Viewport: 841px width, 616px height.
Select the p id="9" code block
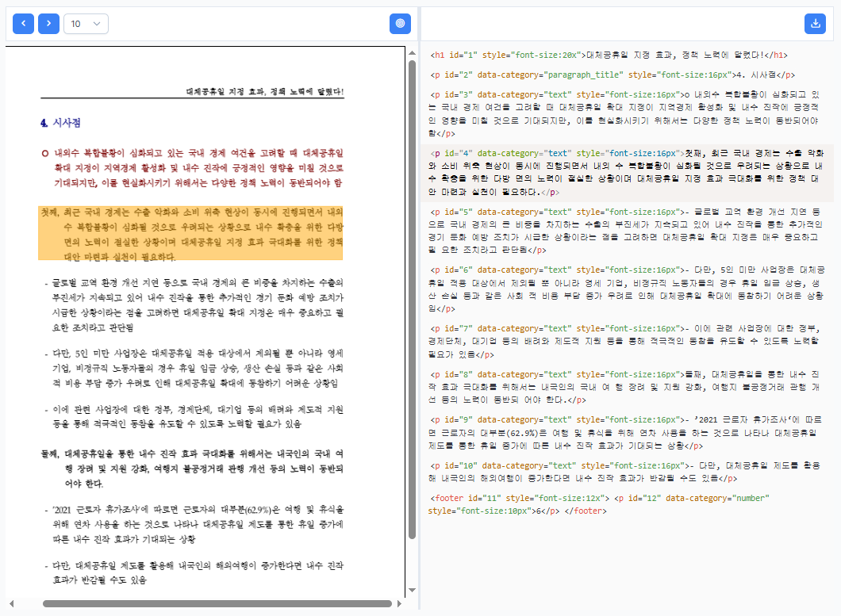tap(625, 433)
